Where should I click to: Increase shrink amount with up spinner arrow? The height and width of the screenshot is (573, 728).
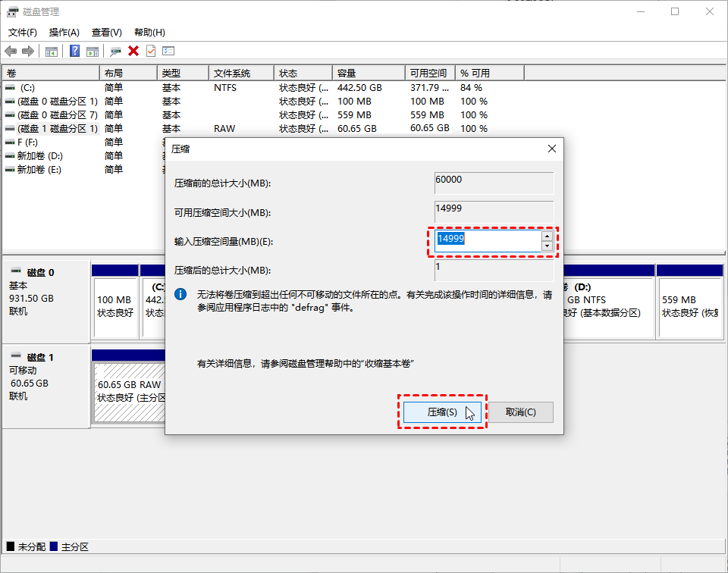[547, 236]
